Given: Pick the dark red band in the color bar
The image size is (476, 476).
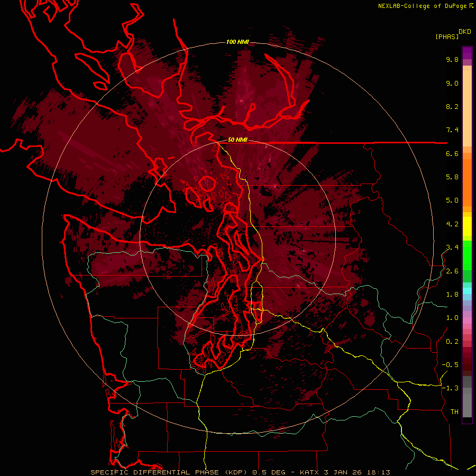Looking at the screenshot, I should 467,361.
